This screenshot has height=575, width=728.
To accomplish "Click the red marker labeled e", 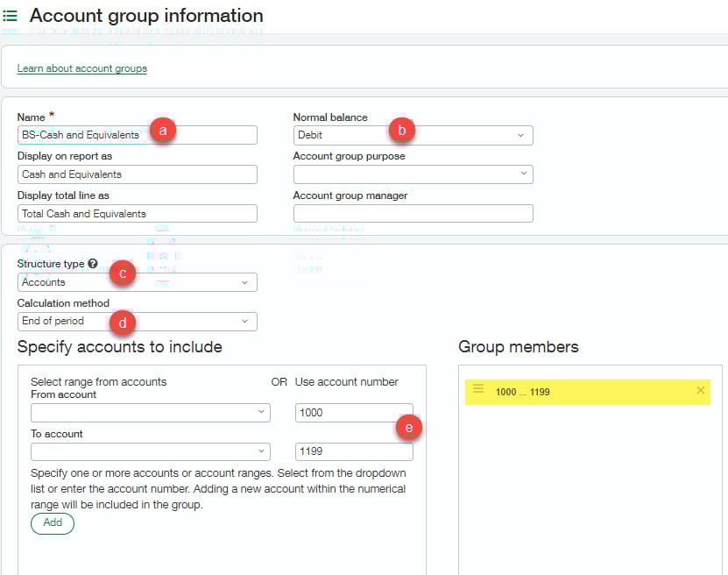I will pyautogui.click(x=407, y=428).
